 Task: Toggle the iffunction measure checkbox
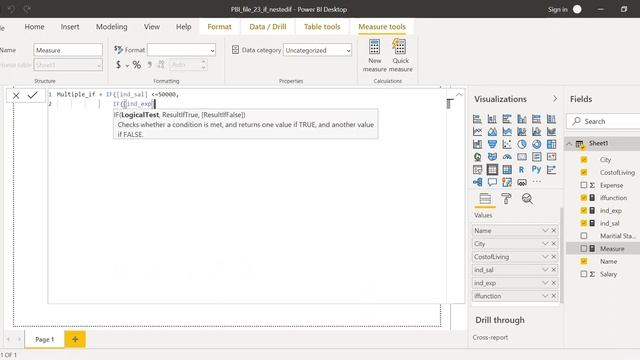584,198
